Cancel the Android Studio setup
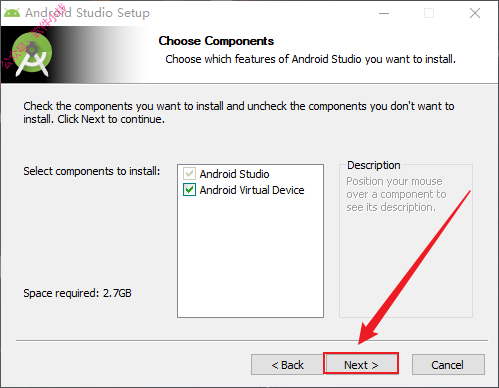 [448, 365]
